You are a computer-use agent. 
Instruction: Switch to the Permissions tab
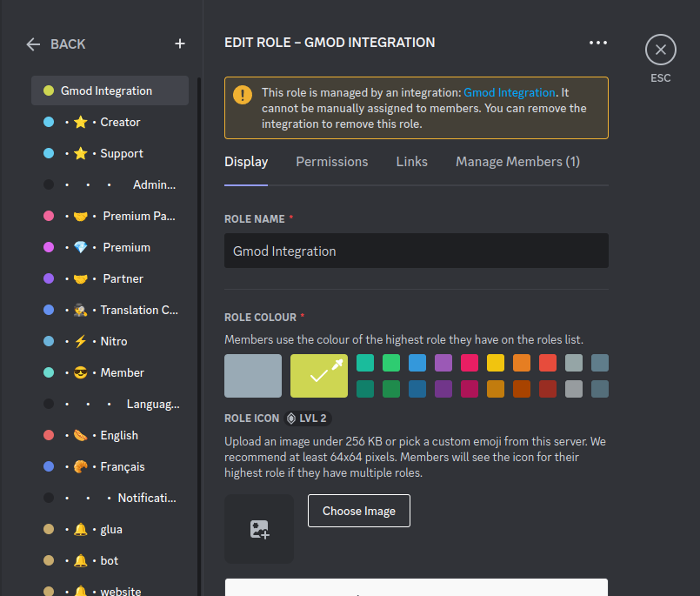pyautogui.click(x=331, y=162)
